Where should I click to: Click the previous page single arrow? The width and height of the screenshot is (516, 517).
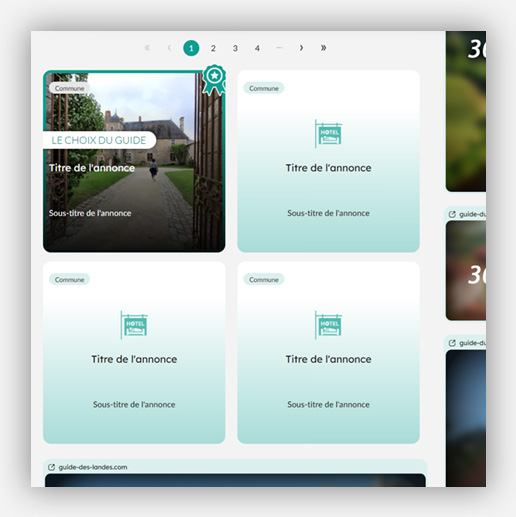169,48
